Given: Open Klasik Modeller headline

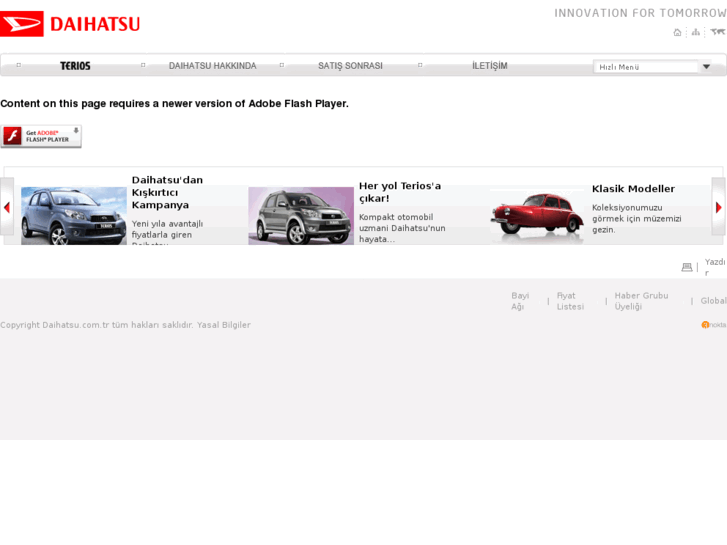Looking at the screenshot, I should point(633,189).
